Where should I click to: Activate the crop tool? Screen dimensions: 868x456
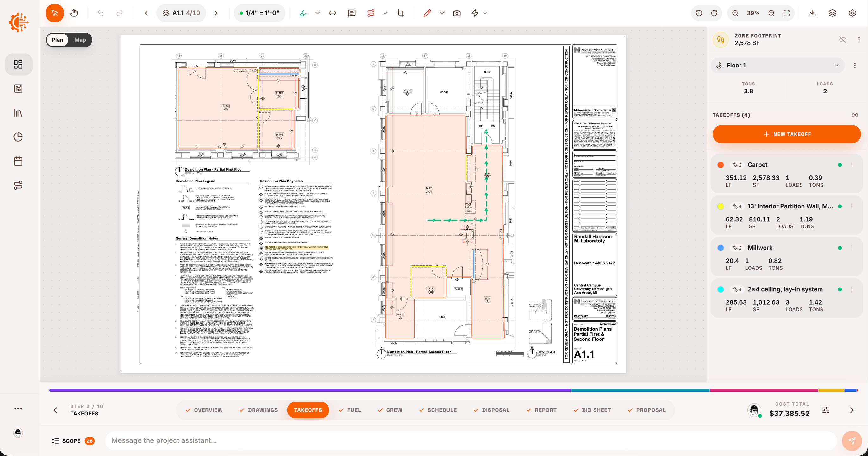pyautogui.click(x=400, y=13)
